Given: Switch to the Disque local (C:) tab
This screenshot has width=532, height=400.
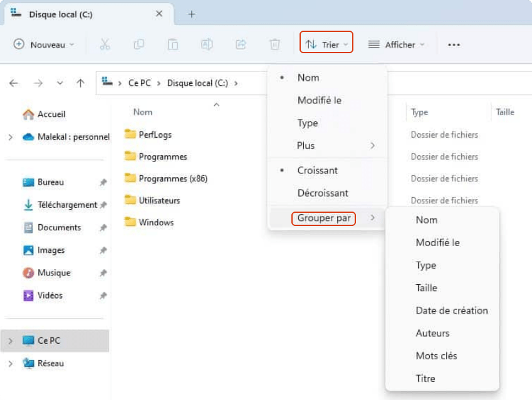Looking at the screenshot, I should tap(61, 14).
